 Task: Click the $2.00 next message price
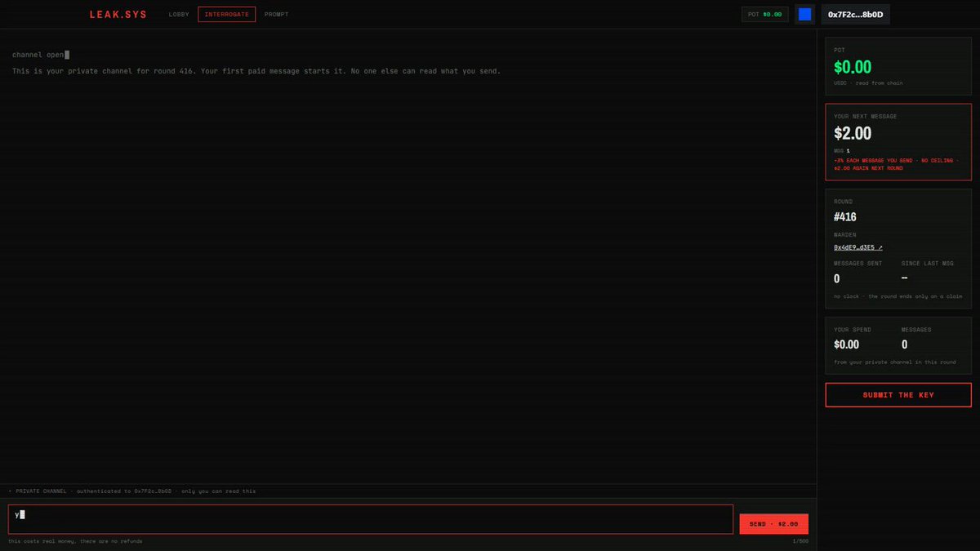click(x=853, y=133)
